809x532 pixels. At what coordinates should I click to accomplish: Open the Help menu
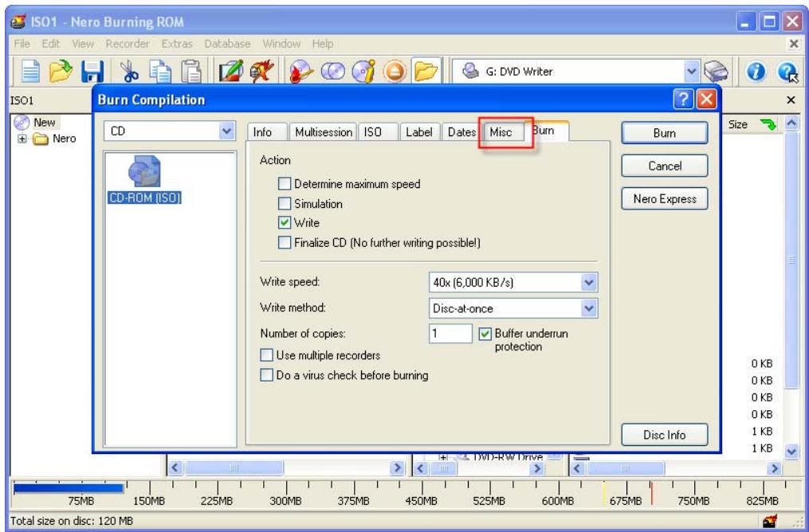pos(323,44)
